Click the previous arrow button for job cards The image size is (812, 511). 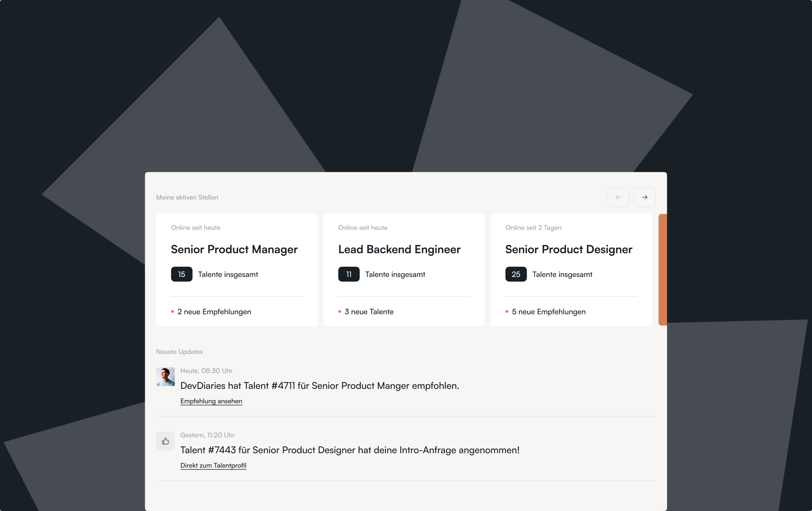click(618, 197)
